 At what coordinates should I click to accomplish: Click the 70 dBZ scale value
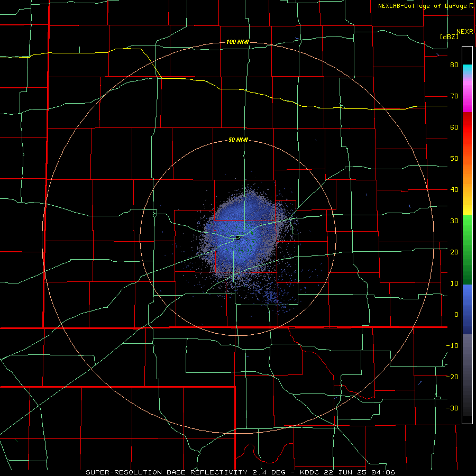pyautogui.click(x=454, y=96)
